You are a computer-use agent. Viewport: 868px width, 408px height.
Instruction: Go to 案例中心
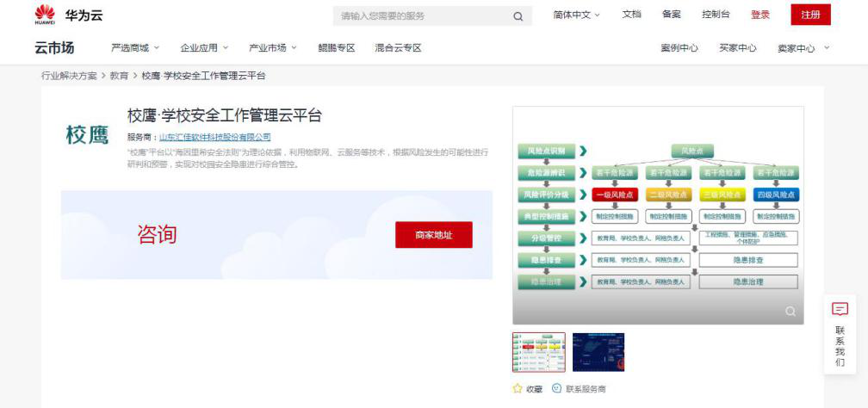[x=679, y=48]
